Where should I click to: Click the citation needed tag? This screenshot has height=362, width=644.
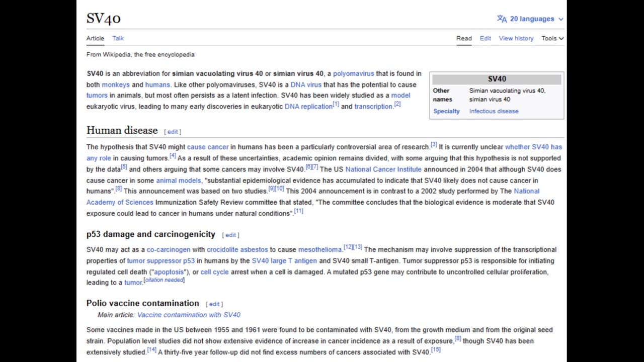point(164,280)
